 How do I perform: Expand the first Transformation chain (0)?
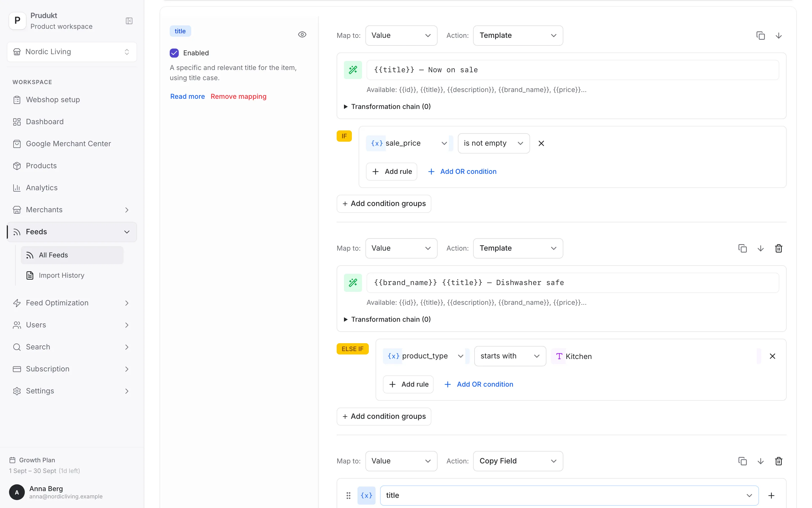(x=387, y=106)
